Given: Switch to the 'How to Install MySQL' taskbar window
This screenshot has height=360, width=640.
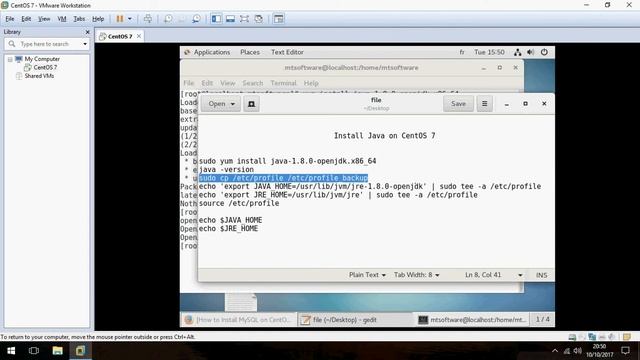Looking at the screenshot, I should click(x=238, y=320).
